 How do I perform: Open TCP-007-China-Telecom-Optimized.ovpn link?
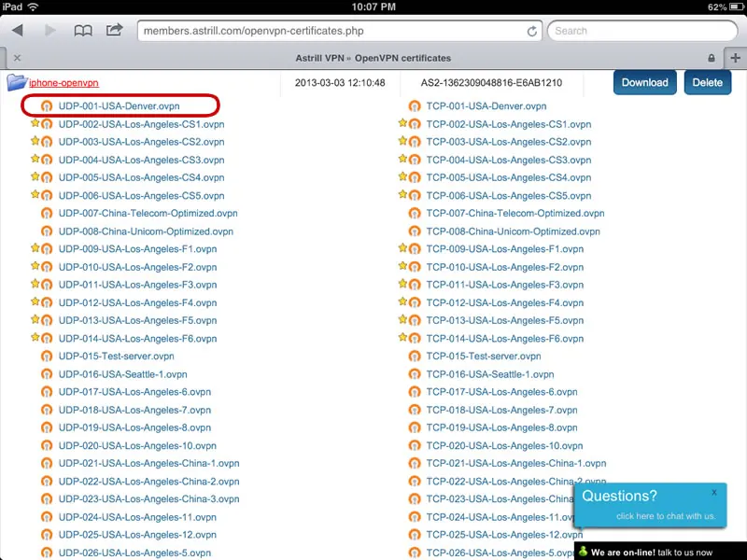[515, 214]
